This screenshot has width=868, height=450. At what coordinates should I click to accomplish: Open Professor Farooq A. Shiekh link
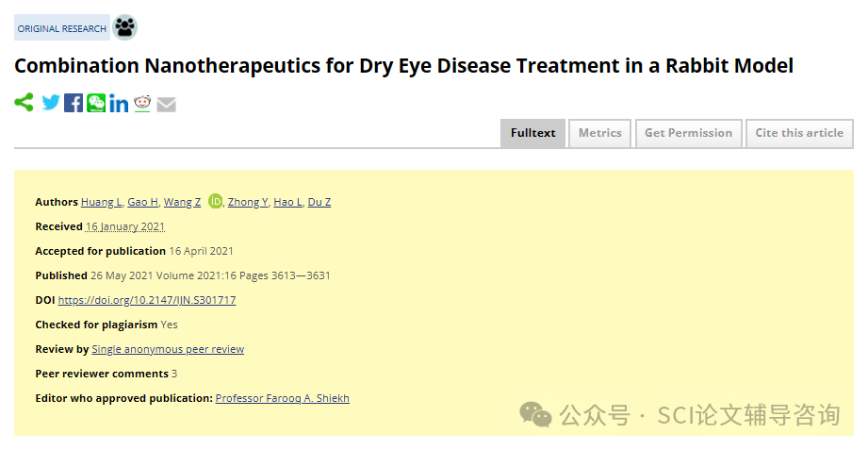[x=283, y=398]
